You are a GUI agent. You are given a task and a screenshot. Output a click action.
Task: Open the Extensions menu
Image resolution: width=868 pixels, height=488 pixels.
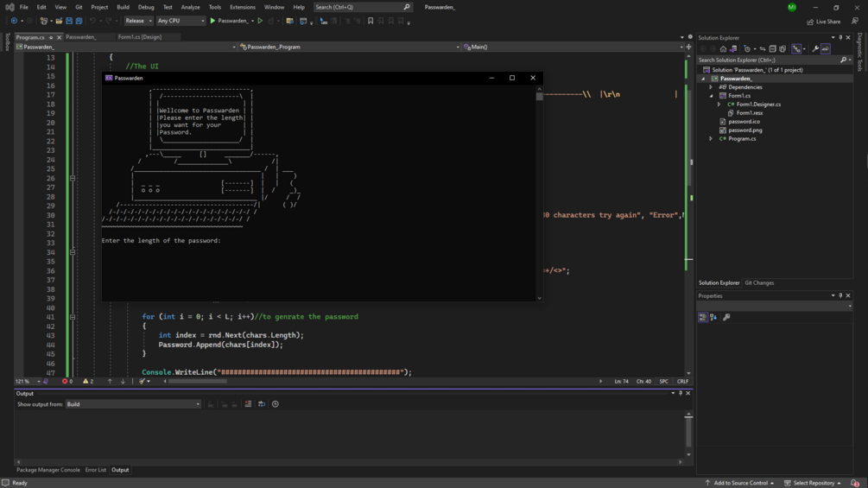pos(243,7)
